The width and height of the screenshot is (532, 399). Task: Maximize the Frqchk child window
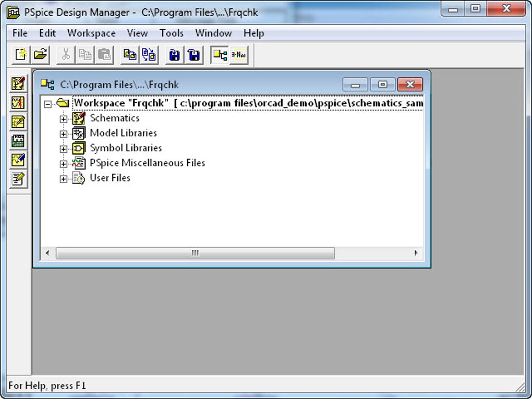pyautogui.click(x=383, y=84)
